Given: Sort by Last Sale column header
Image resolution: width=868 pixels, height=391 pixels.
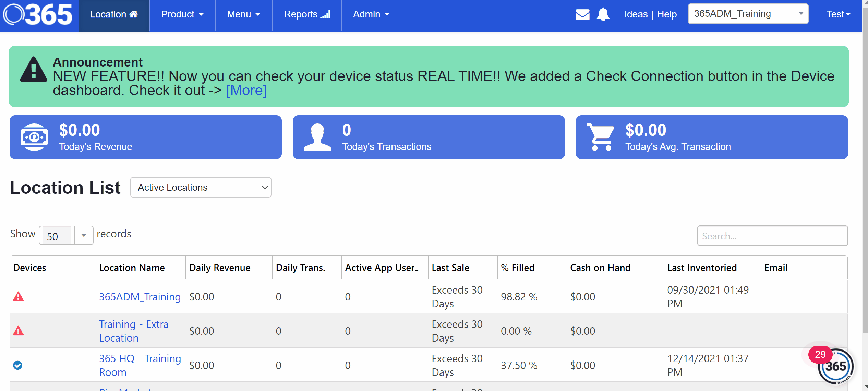Looking at the screenshot, I should coord(463,268).
